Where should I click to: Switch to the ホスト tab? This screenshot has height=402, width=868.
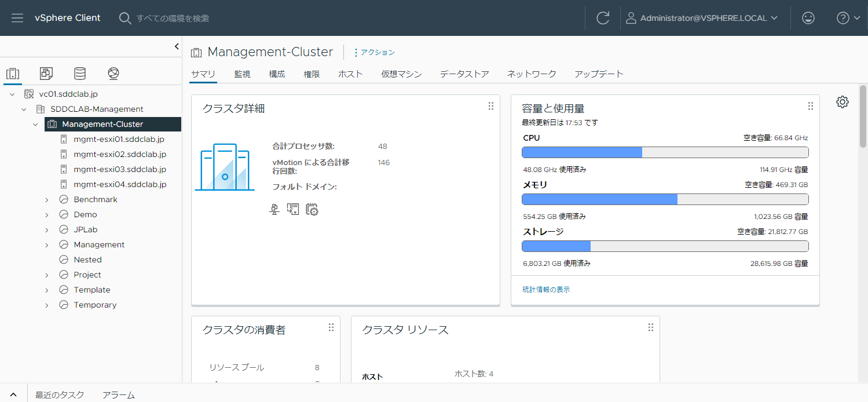point(350,74)
